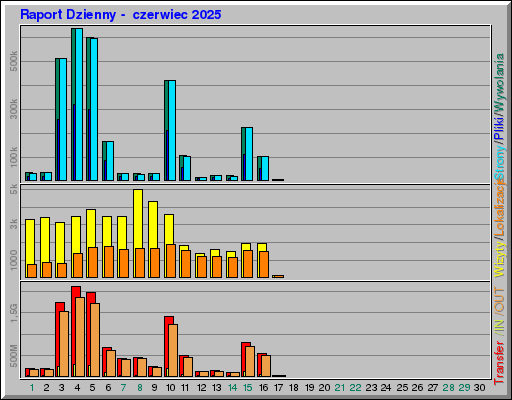Click day label 12 on the x-axis

pos(201,388)
